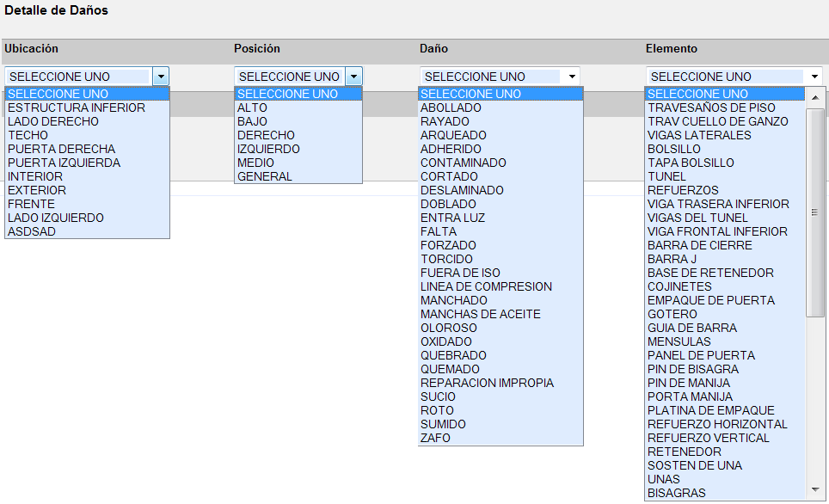
Task: Choose GENERAL in Posición list
Action: (264, 176)
